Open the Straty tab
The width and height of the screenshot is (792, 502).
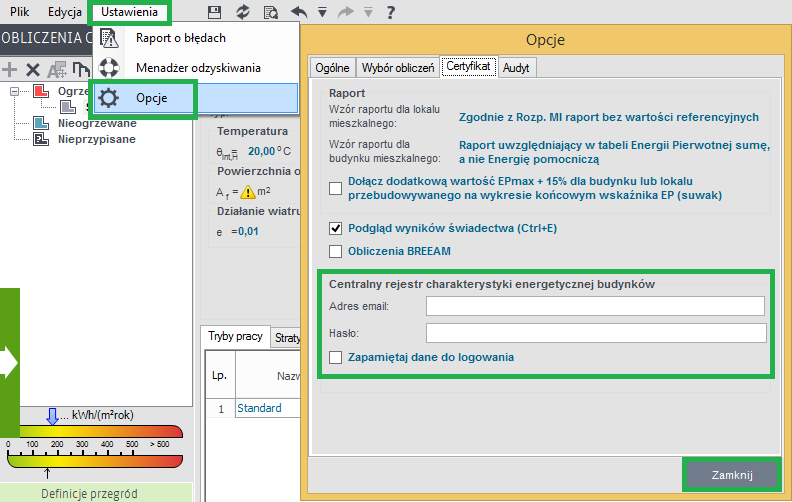pyautogui.click(x=286, y=338)
